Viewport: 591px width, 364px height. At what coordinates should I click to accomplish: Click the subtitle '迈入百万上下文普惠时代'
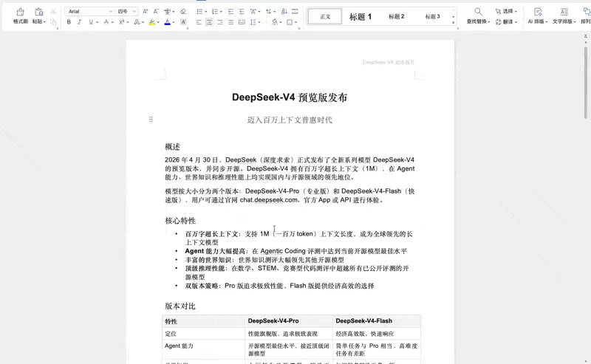pyautogui.click(x=290, y=120)
